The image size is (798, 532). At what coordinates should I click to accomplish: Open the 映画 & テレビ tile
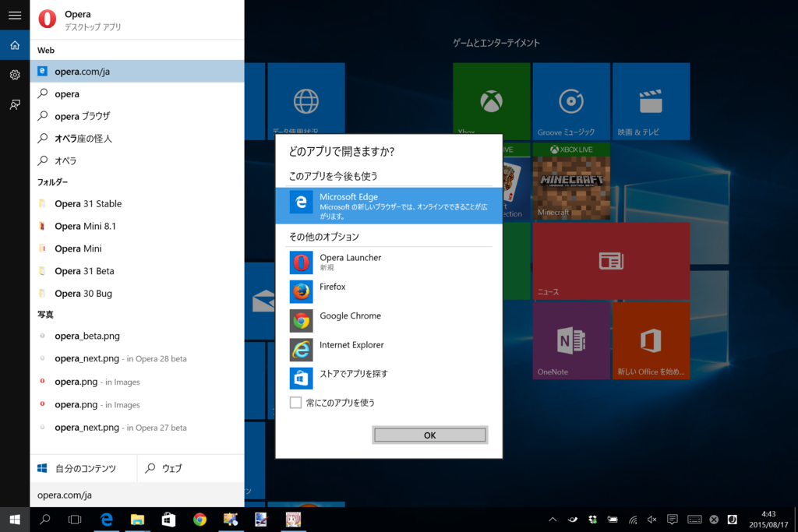point(651,101)
